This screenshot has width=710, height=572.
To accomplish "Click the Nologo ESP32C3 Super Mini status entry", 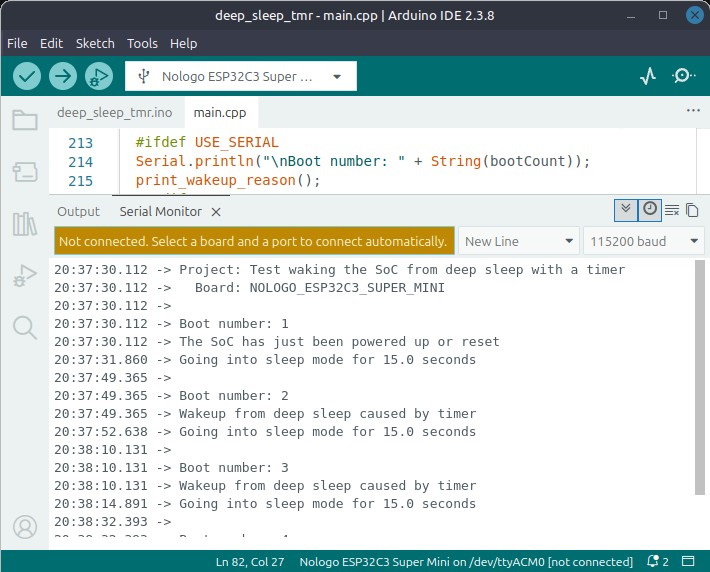I will point(466,562).
